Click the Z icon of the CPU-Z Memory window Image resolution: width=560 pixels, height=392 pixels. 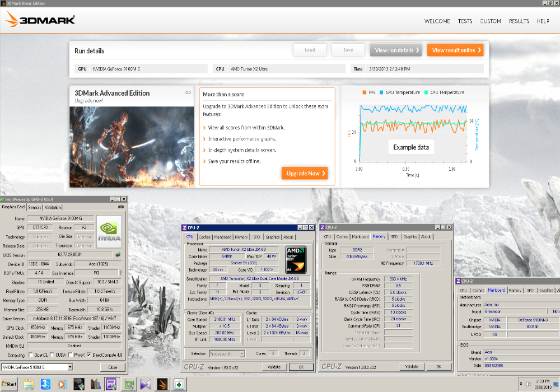(x=322, y=227)
